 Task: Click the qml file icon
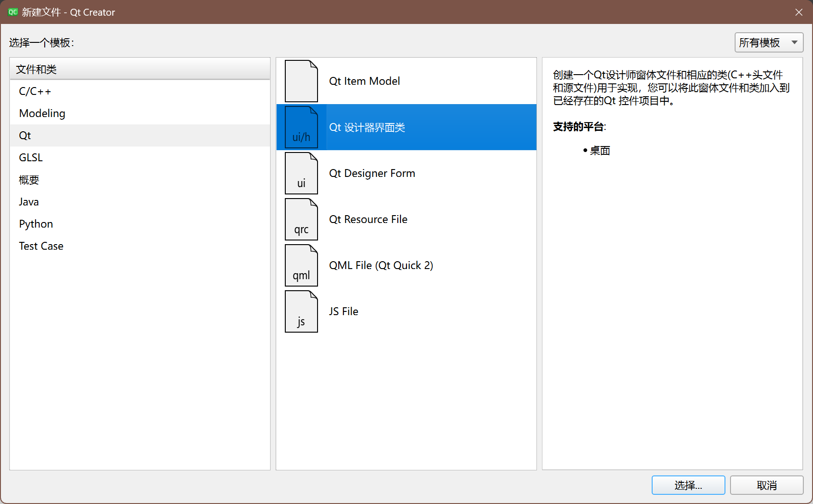pos(301,265)
